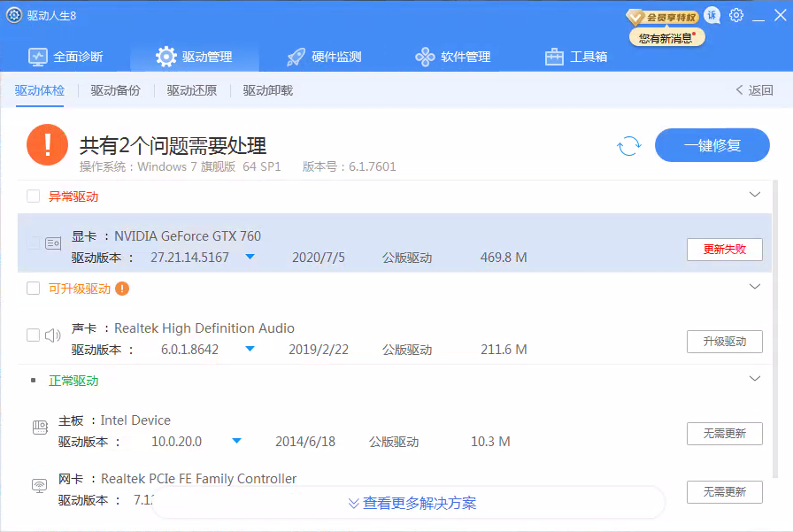Open NVIDIA driver version 27.21.14.5167 dropdown
The height and width of the screenshot is (532, 793).
[x=250, y=258]
